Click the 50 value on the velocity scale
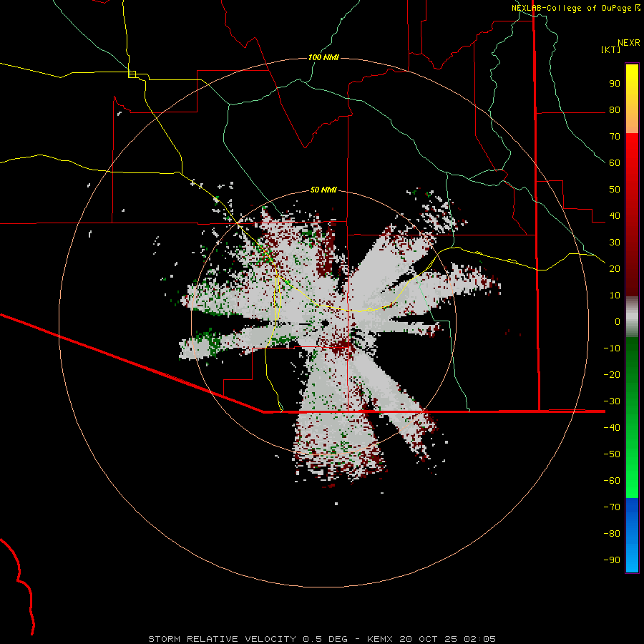The width and height of the screenshot is (644, 644). (x=615, y=190)
